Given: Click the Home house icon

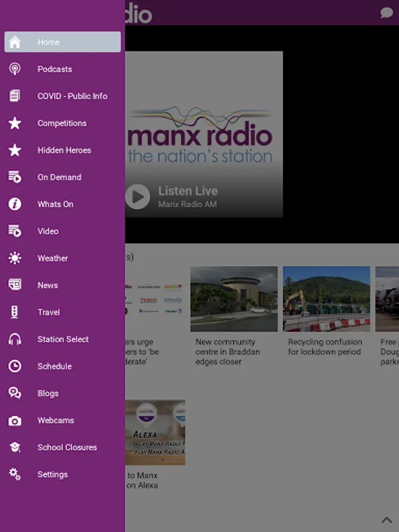Looking at the screenshot, I should 15,42.
